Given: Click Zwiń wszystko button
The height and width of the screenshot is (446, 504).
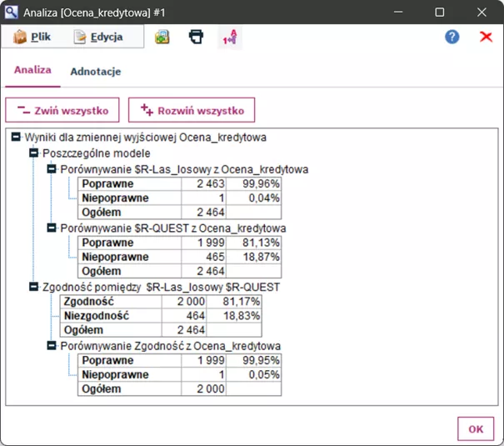Looking at the screenshot, I should (62, 110).
